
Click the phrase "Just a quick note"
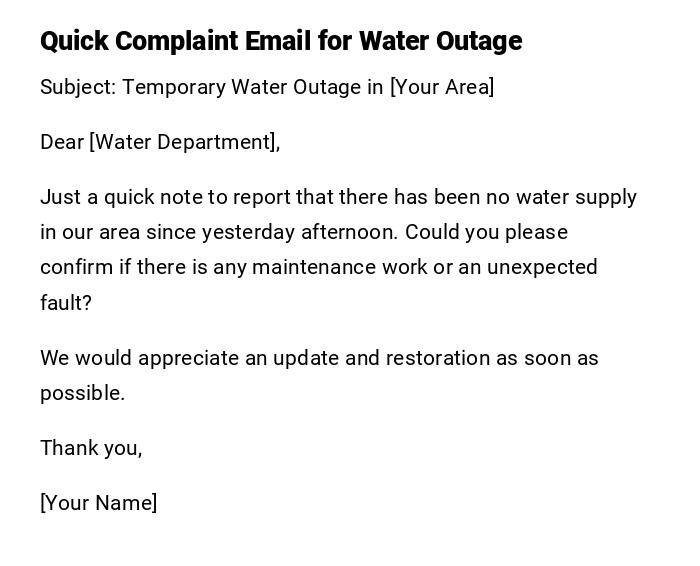pyautogui.click(x=110, y=197)
